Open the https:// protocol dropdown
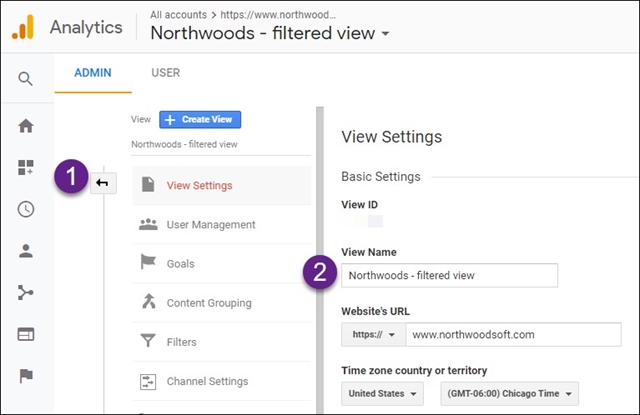 click(373, 335)
